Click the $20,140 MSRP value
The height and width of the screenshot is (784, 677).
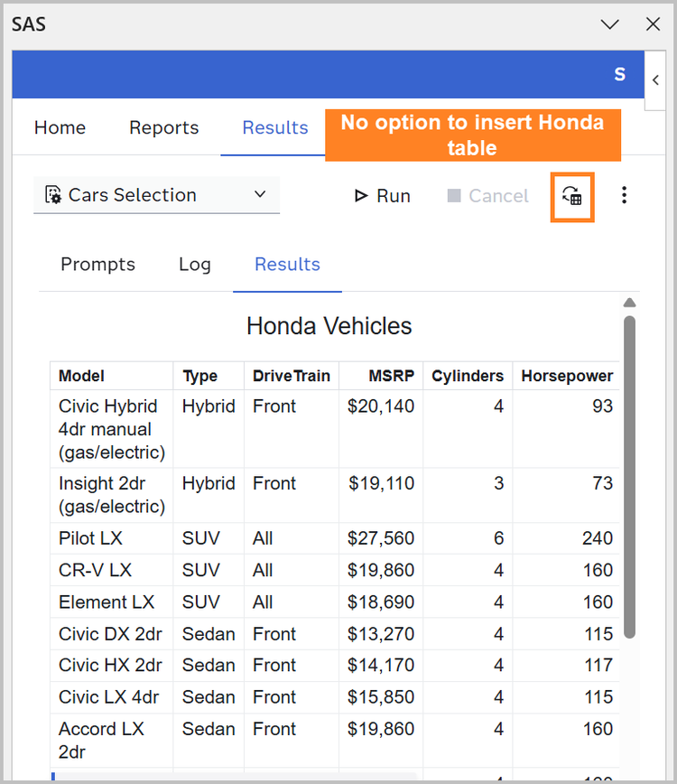381,406
